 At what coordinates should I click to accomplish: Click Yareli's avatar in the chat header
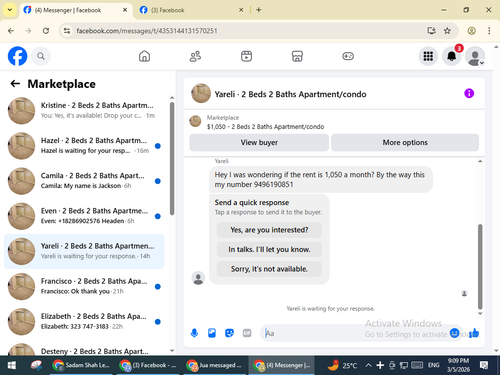pos(201,93)
